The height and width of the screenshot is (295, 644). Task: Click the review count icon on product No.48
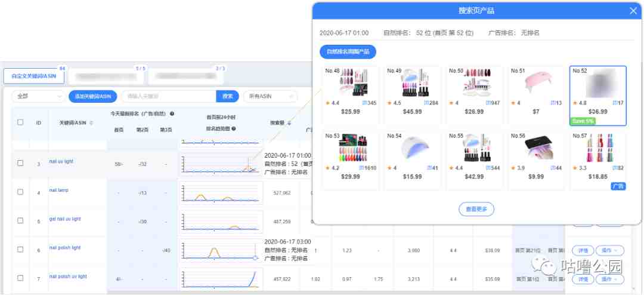point(364,103)
